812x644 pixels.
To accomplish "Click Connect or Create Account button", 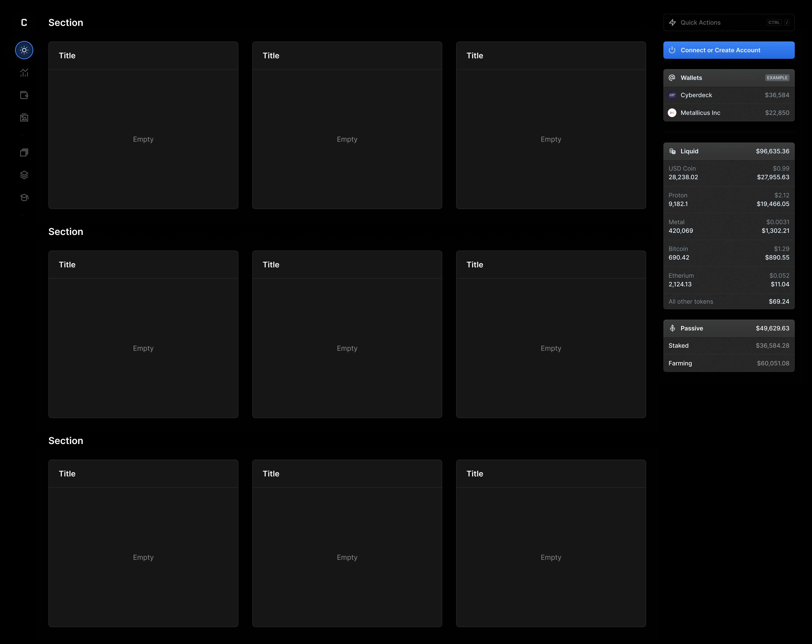I will coord(729,50).
